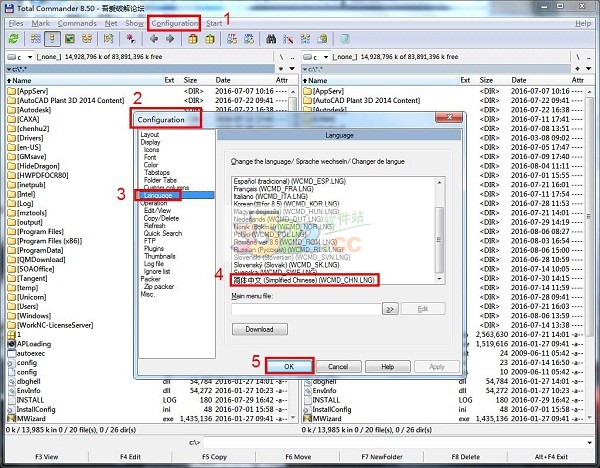Screen dimensions: 600x468
Task: Click the red star toolbar icon
Action: point(130,39)
